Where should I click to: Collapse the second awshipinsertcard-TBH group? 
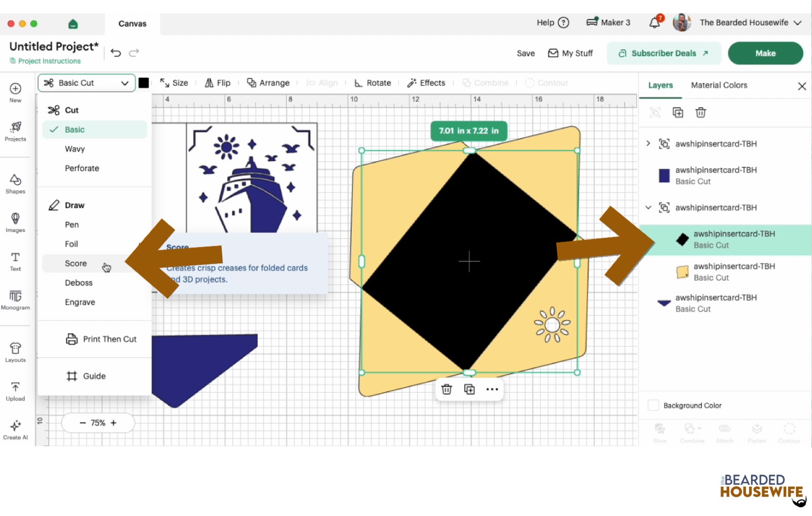[648, 208]
